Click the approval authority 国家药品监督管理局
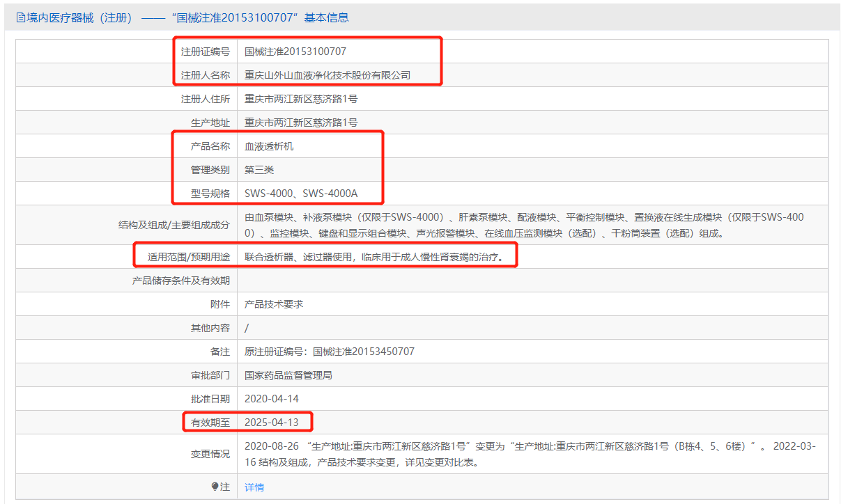This screenshot has height=504, width=848. point(288,375)
